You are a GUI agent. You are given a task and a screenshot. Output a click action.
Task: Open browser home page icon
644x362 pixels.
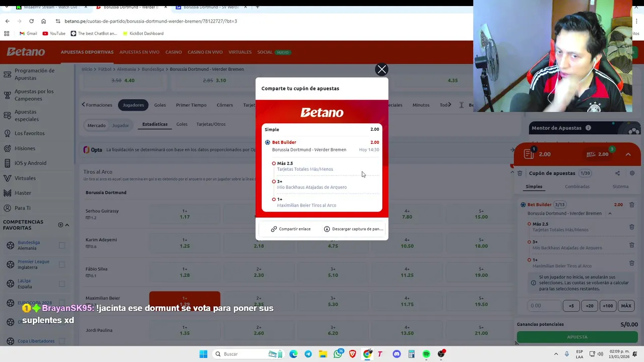pos(43,21)
